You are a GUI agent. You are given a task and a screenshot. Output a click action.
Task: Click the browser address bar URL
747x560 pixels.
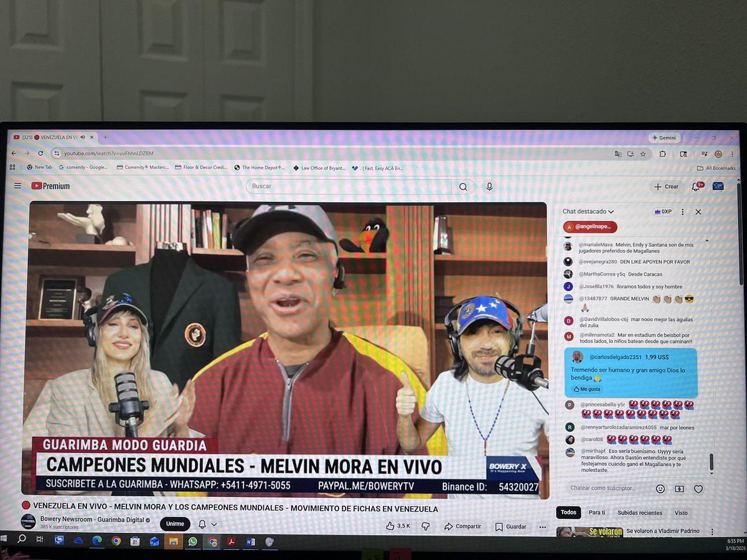point(109,153)
